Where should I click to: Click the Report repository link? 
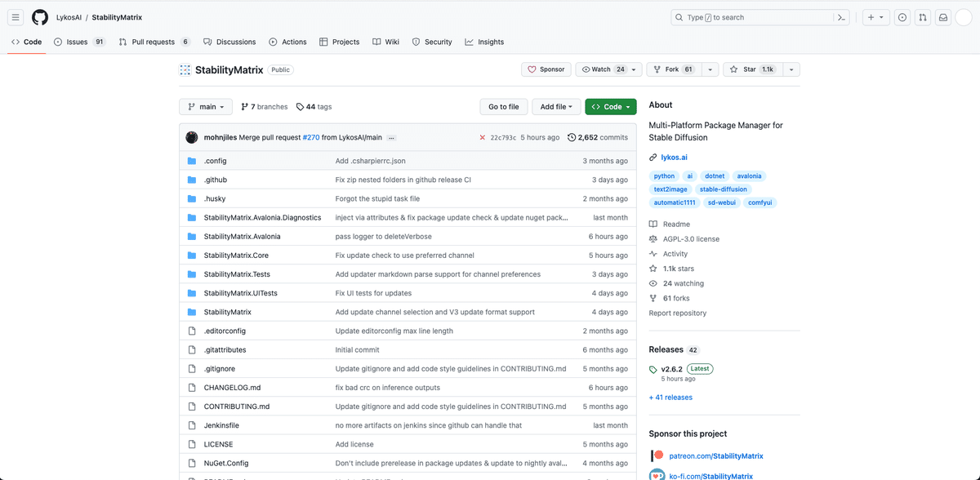click(678, 313)
